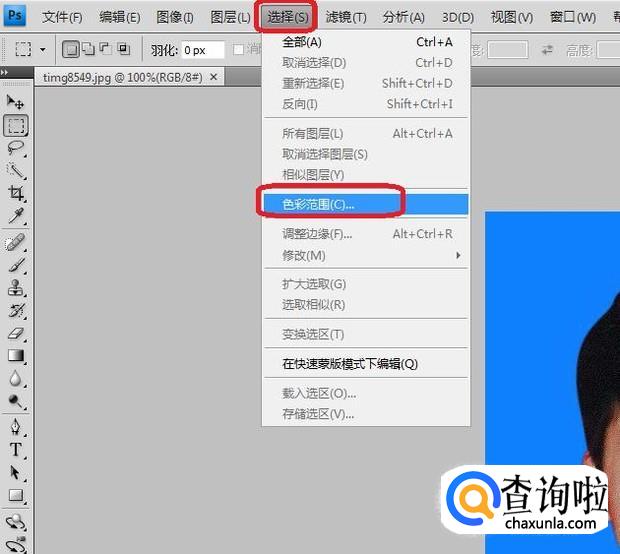The width and height of the screenshot is (620, 554).
Task: Select the Move tool
Action: 16,102
